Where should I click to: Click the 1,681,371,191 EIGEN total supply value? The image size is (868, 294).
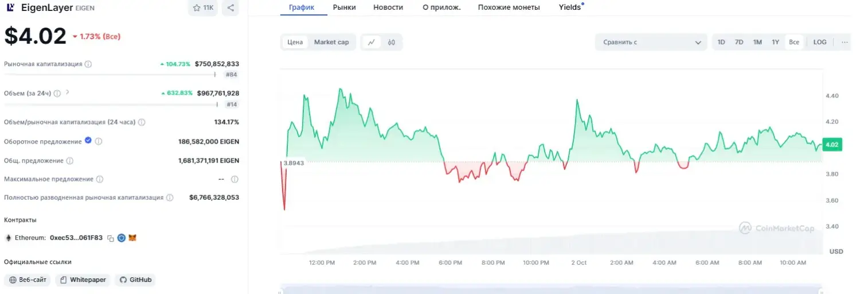[x=209, y=161]
